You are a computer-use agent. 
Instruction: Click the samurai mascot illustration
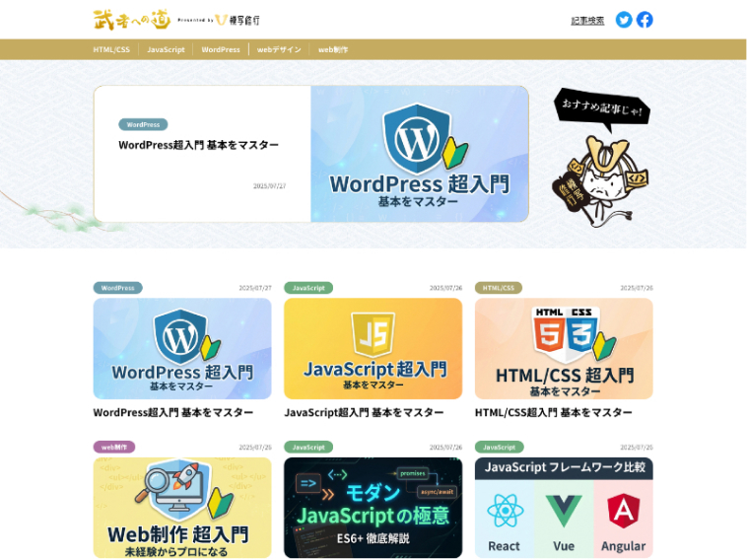point(601,181)
